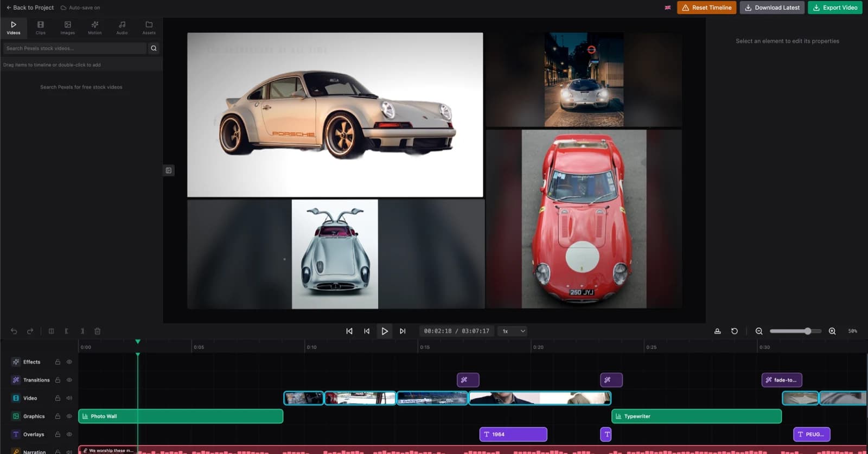Select the silver gullwing Mercedes image

click(335, 254)
